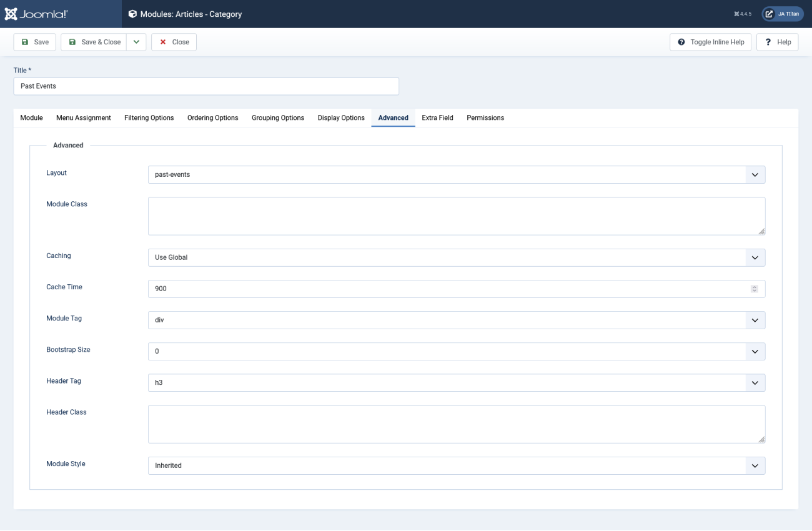Click the Header Class resize handle
The image size is (812, 531).
(761, 439)
